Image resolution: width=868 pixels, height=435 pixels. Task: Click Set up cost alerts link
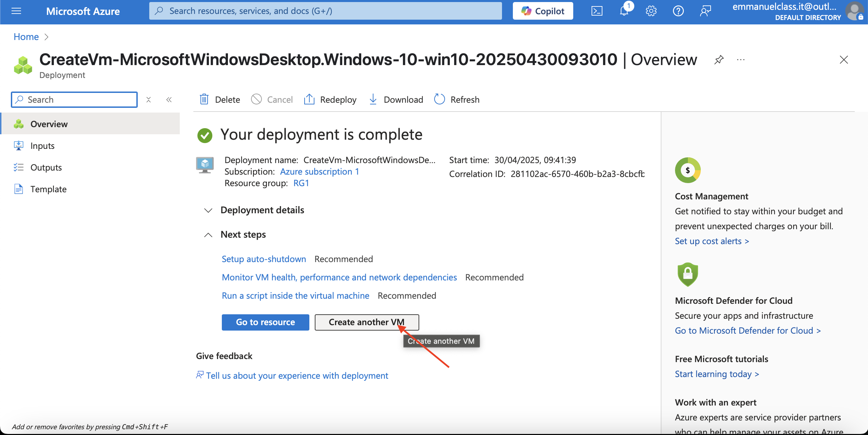712,241
